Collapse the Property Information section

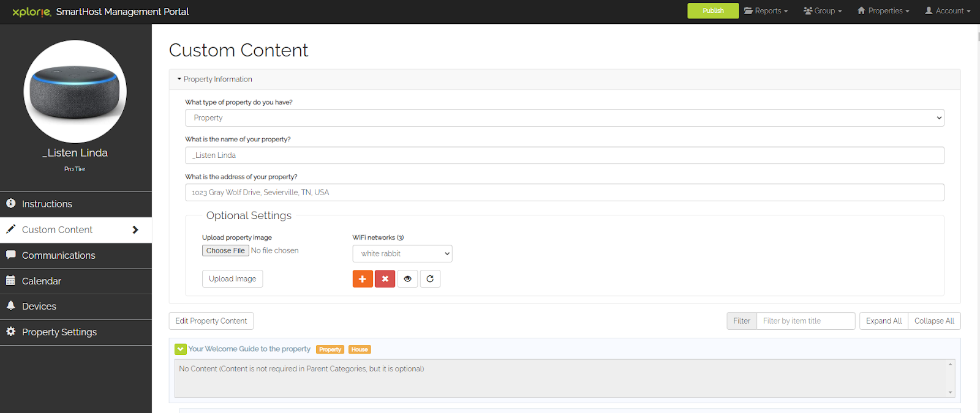click(214, 79)
